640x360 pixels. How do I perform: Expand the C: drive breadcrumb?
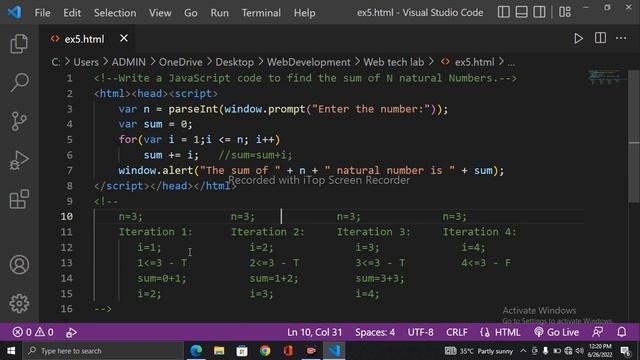pyautogui.click(x=56, y=62)
